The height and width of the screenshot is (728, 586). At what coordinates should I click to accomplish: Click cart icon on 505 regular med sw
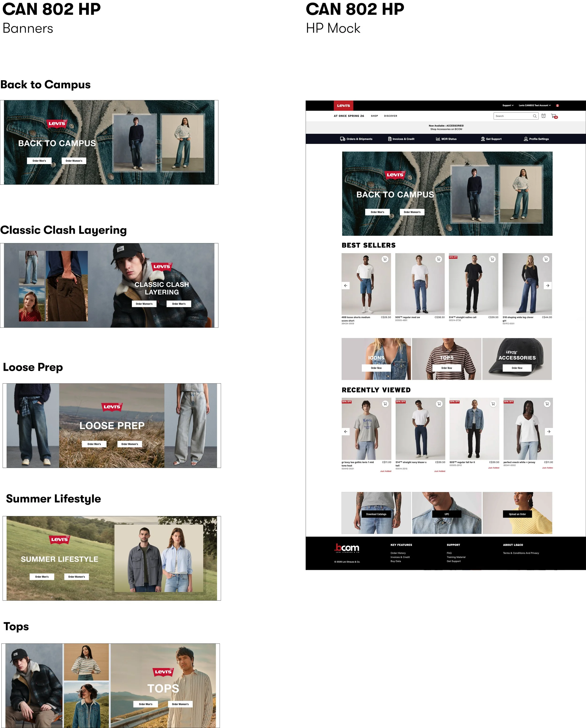pos(438,259)
